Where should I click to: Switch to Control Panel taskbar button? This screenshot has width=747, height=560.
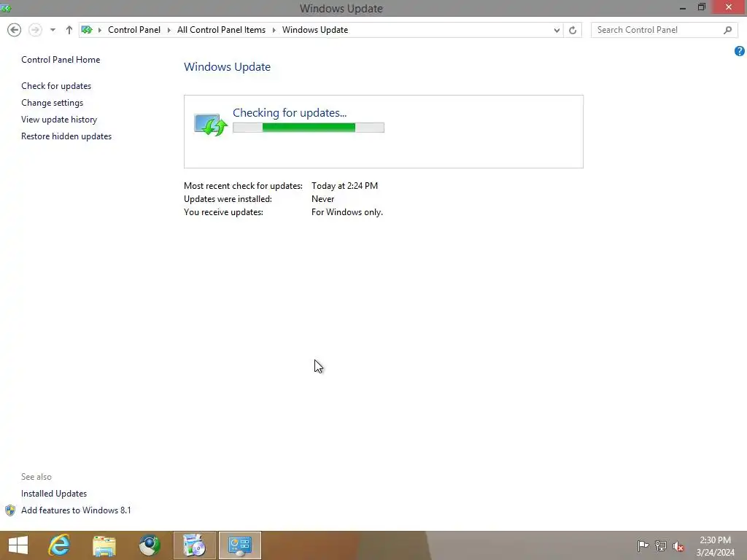239,545
